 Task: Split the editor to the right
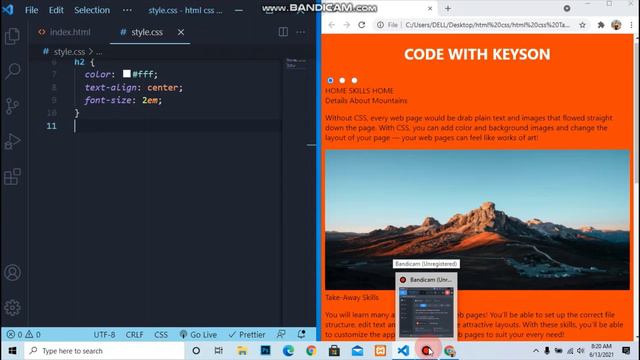coord(283,32)
